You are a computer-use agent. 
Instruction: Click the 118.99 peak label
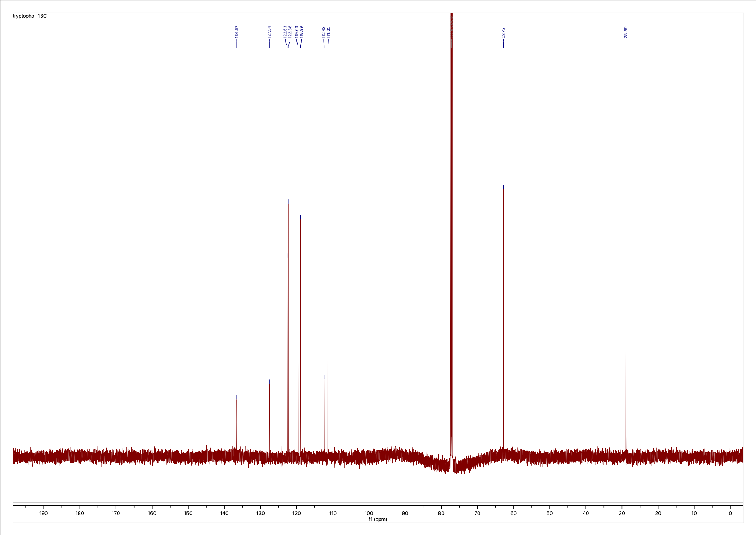click(302, 32)
